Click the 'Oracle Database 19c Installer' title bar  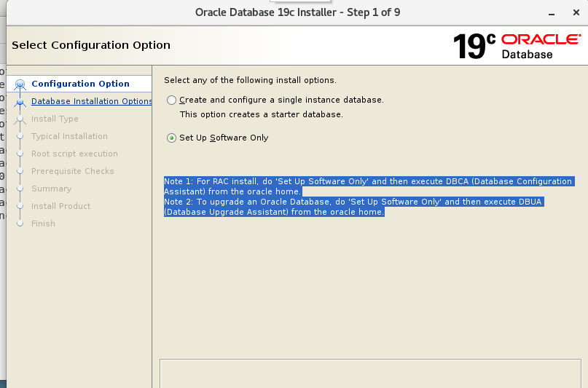(298, 12)
